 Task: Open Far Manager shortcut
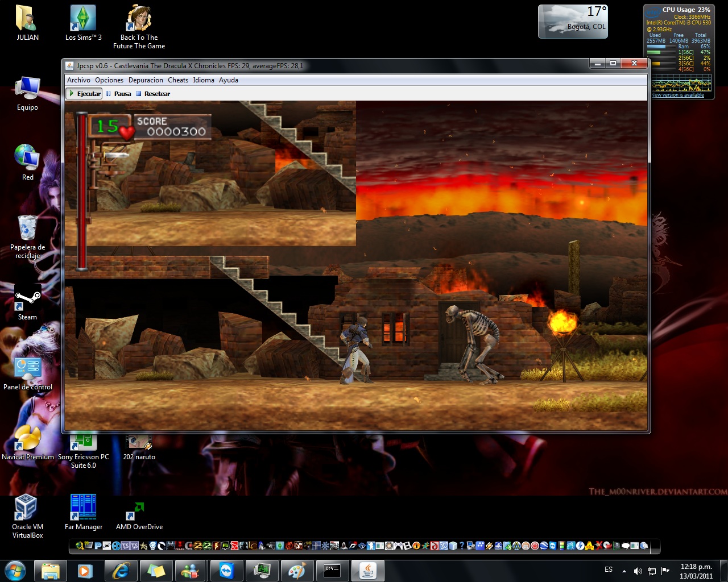tap(84, 512)
